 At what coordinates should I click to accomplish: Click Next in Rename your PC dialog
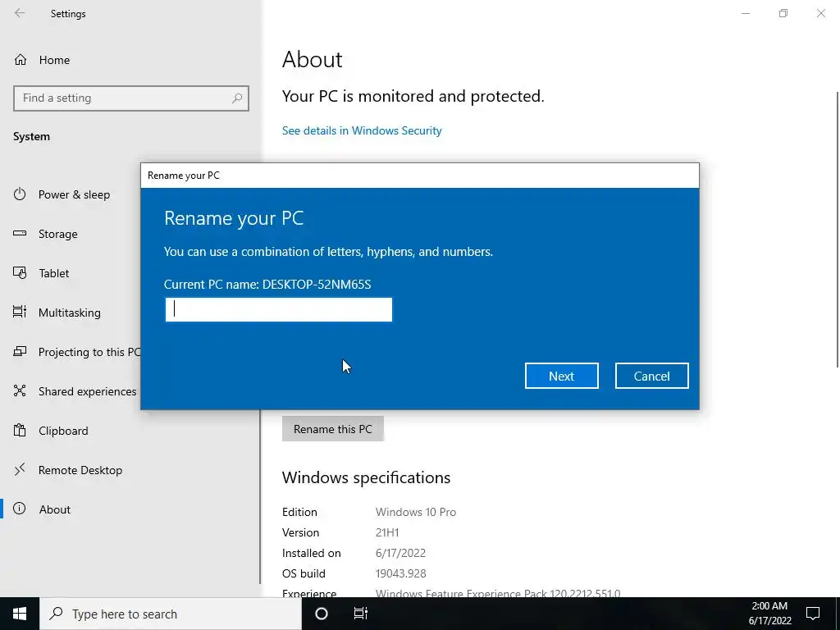coord(561,376)
